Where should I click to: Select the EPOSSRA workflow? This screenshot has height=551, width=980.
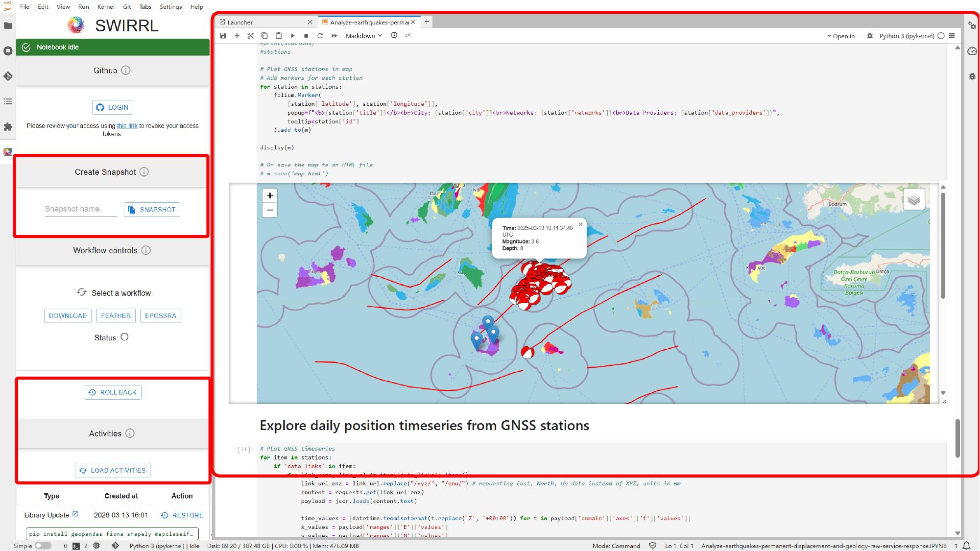pyautogui.click(x=160, y=316)
